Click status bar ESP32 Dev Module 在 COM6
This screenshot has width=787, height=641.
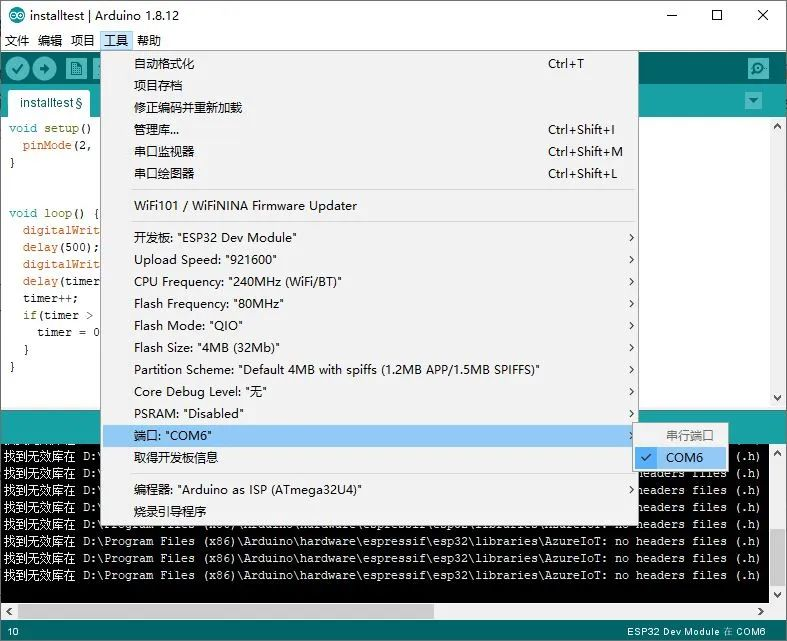[x=696, y=631]
